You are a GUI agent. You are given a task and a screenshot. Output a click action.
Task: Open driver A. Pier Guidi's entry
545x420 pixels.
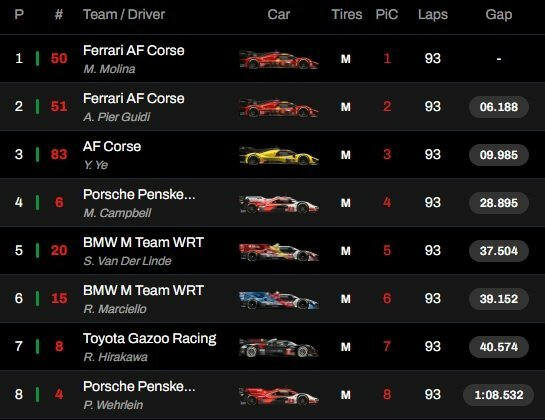pyautogui.click(x=117, y=117)
